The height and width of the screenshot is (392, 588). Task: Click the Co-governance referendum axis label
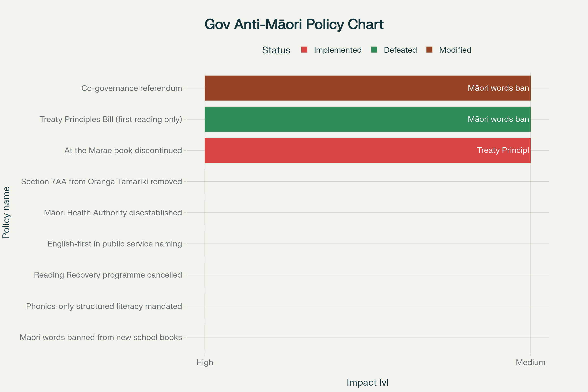tap(132, 88)
